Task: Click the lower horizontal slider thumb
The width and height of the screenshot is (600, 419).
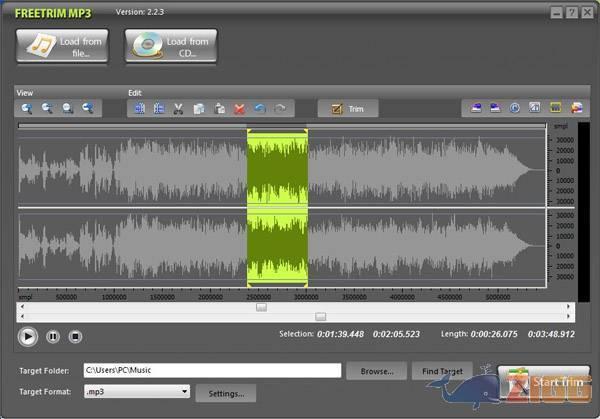Action: pos(321,316)
